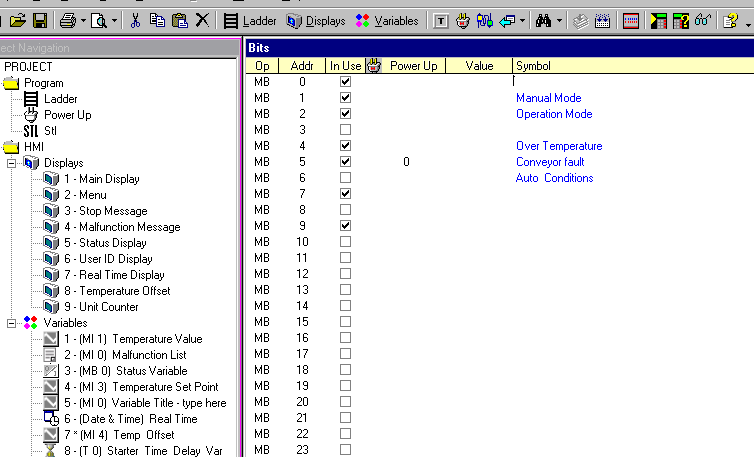The width and height of the screenshot is (754, 457).
Task: Collapse the Variables tree node
Action: click(x=11, y=323)
